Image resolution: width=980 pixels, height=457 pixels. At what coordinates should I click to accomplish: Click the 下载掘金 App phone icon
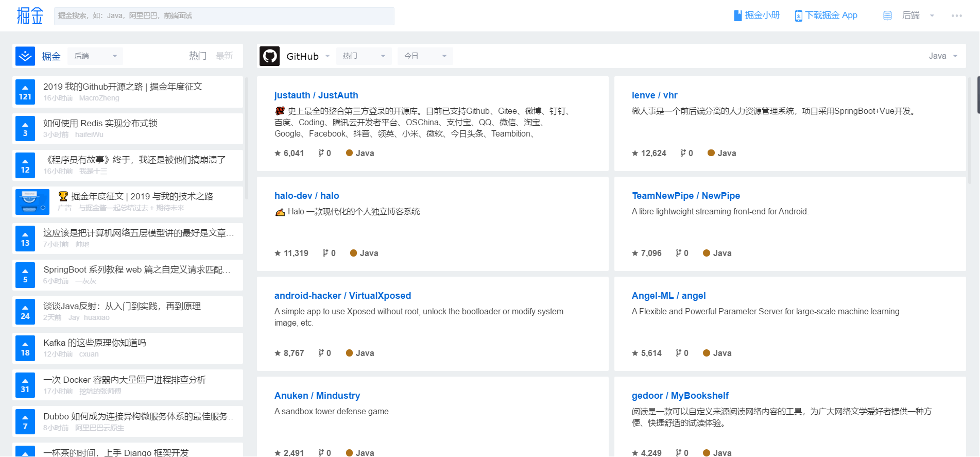click(x=798, y=15)
